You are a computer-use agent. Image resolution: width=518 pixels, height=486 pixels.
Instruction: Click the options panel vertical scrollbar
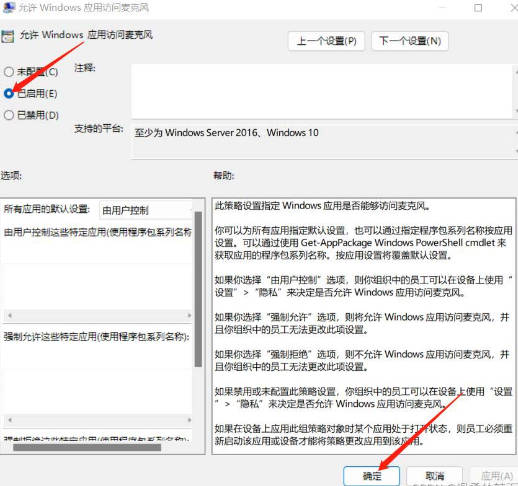click(x=198, y=289)
